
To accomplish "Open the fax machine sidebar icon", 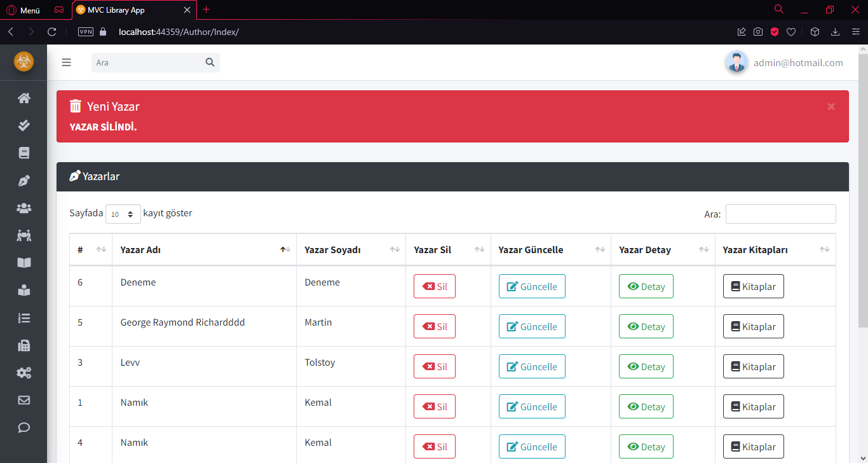I will coord(24,345).
